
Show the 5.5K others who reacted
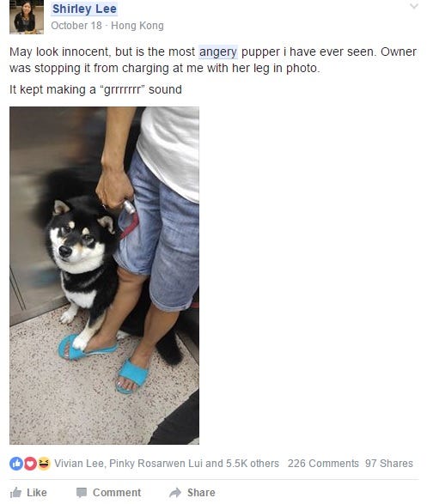pos(253,464)
